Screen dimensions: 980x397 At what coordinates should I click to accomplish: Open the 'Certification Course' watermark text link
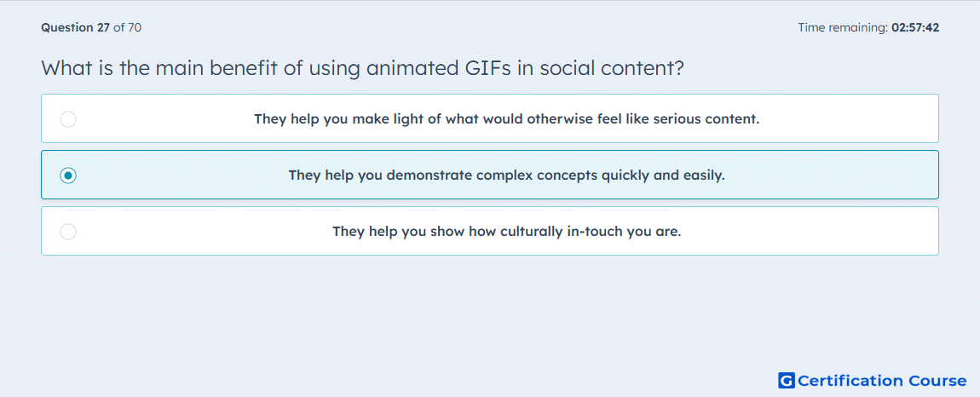tap(882, 381)
